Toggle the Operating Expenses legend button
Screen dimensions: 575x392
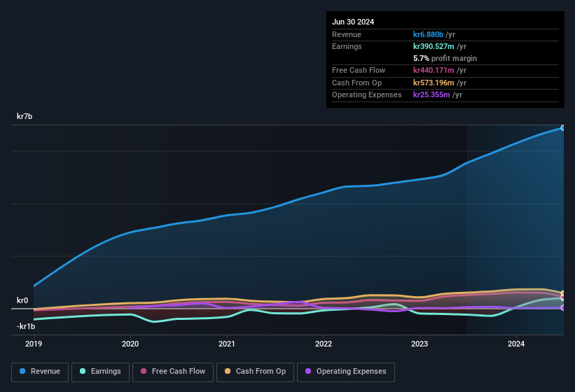pos(345,372)
